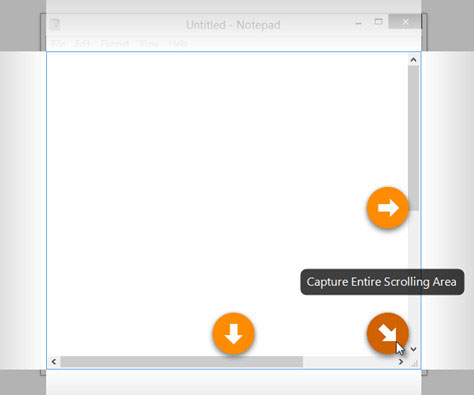This screenshot has width=474, height=395.
Task: Click the orange Capture Entire Scrolling Area arrow
Action: click(x=388, y=333)
